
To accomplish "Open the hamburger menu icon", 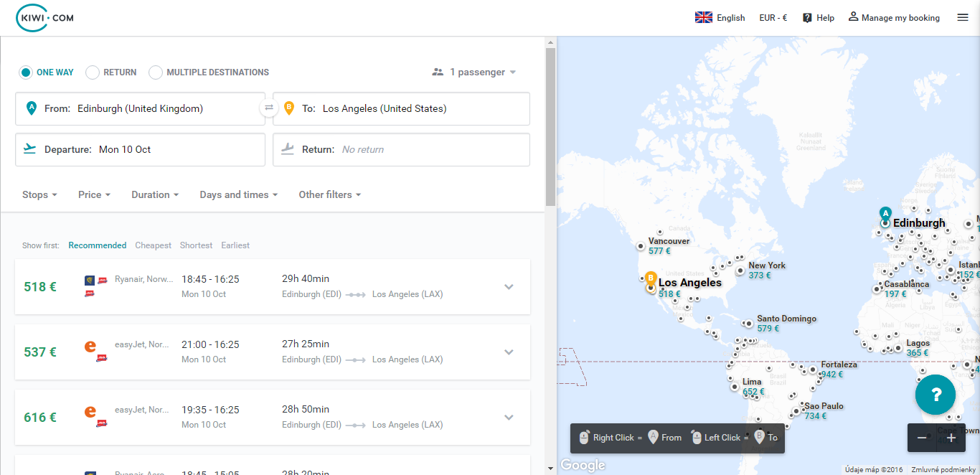I will click(x=963, y=18).
